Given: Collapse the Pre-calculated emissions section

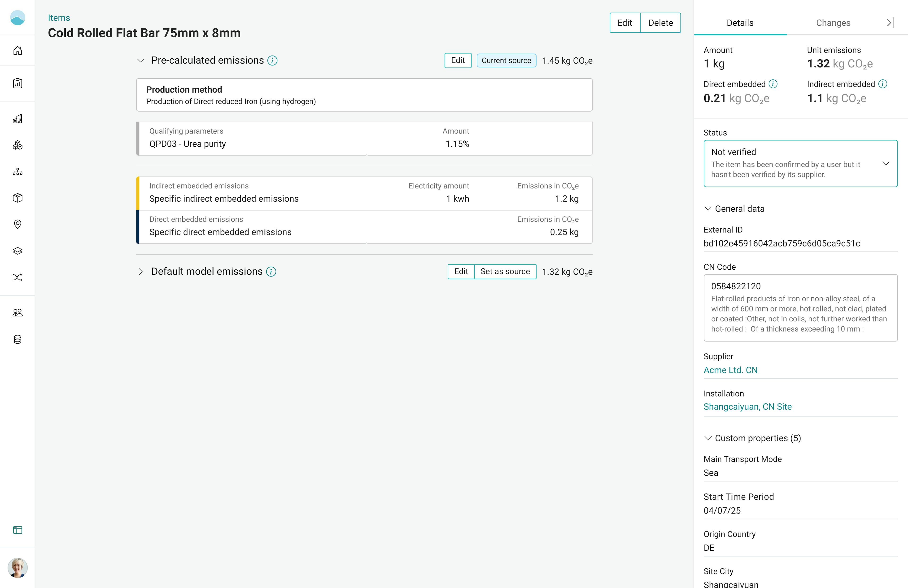Looking at the screenshot, I should (x=140, y=61).
